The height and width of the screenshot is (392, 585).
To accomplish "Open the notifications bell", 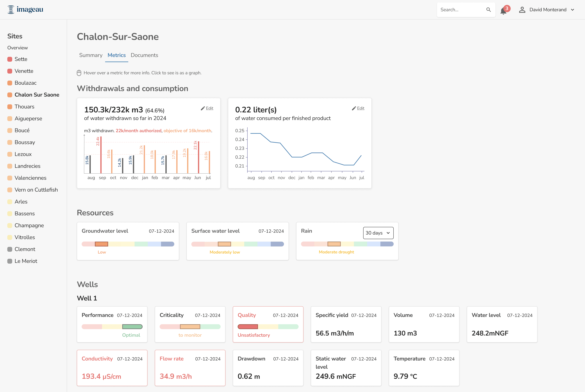I will (503, 11).
